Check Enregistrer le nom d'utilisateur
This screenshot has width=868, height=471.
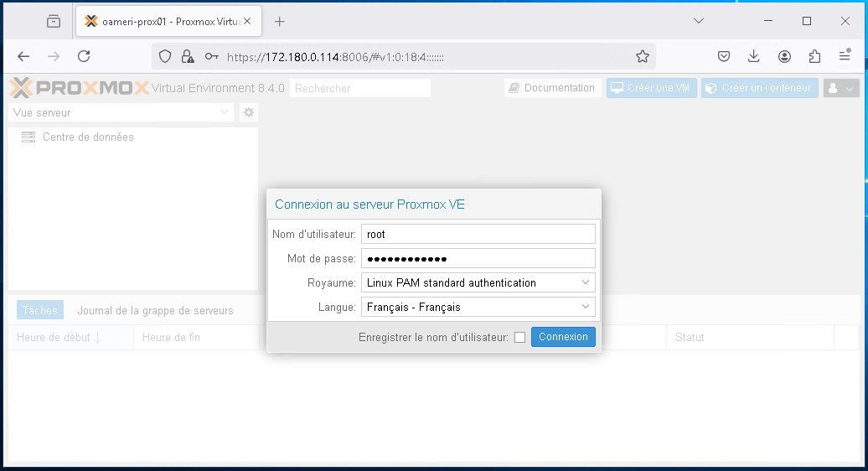(x=519, y=337)
